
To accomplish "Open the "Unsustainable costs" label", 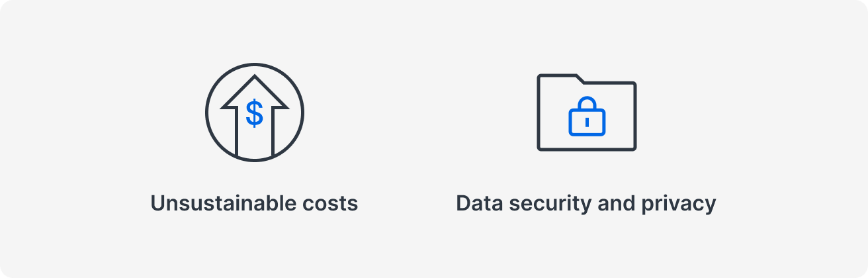I will point(254,203).
